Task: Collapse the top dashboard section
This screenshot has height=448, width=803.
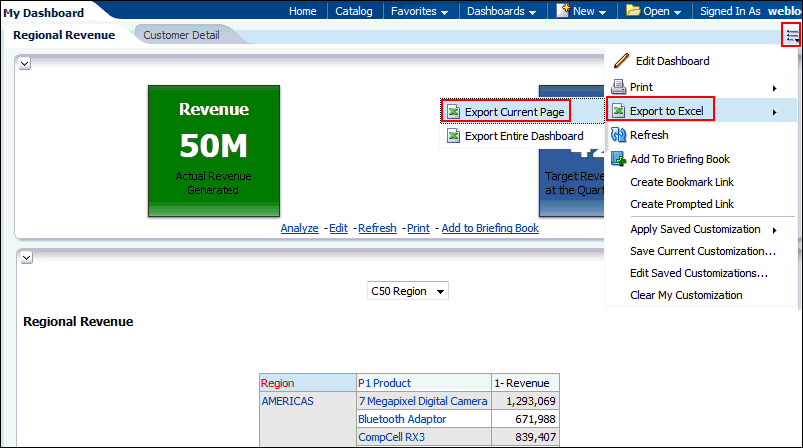Action: 25,63
